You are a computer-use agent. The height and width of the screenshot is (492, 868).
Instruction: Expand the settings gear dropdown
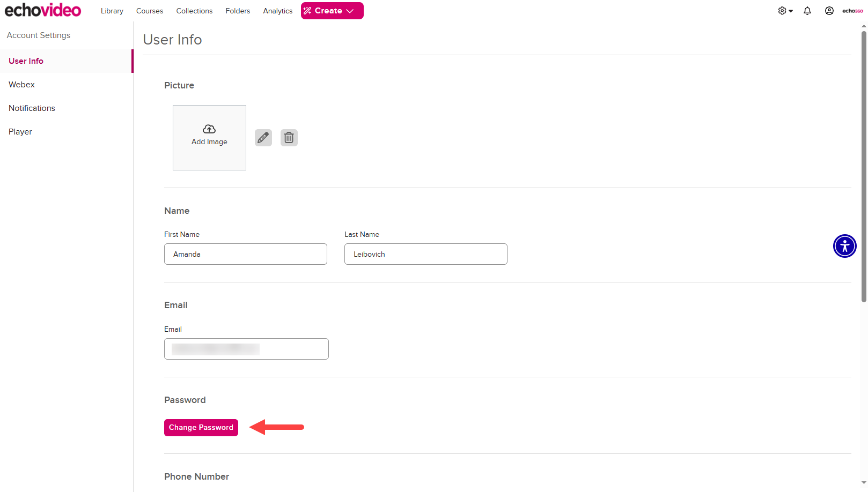785,11
